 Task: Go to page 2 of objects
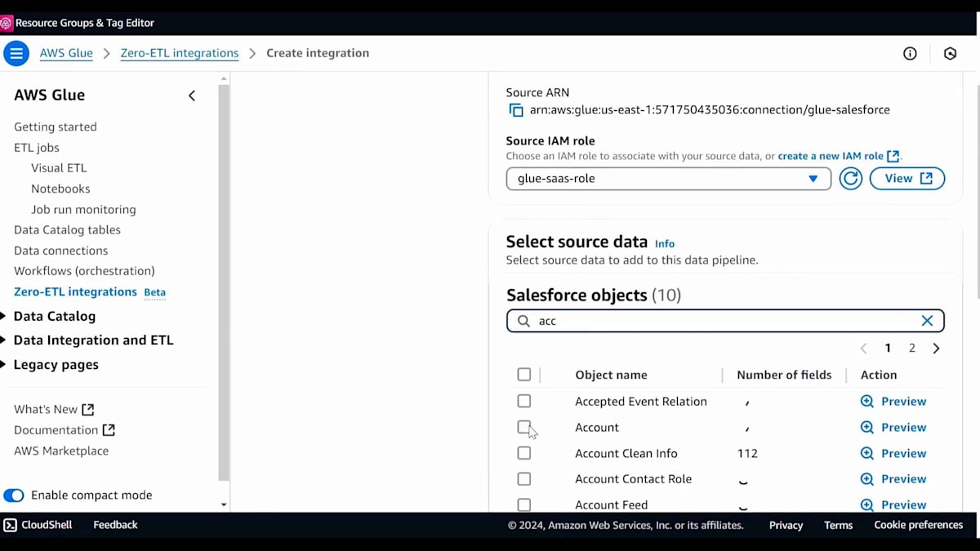click(x=912, y=349)
